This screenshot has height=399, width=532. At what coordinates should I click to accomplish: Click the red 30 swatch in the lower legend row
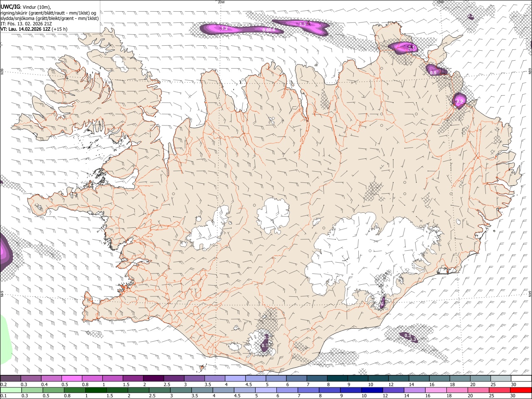pos(521,390)
